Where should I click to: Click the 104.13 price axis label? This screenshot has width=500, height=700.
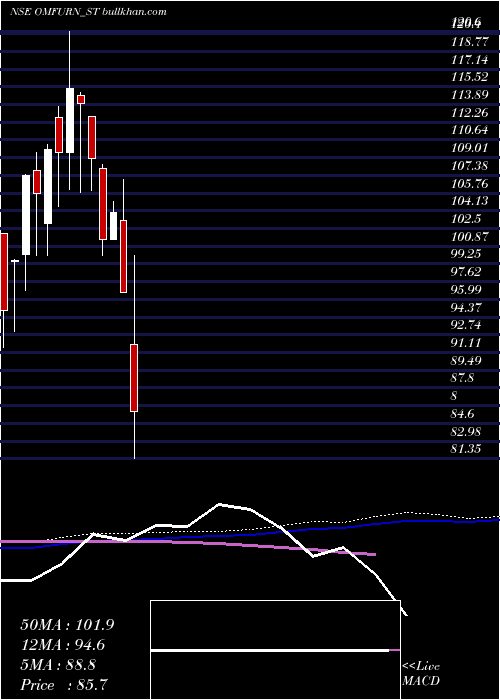tap(469, 201)
